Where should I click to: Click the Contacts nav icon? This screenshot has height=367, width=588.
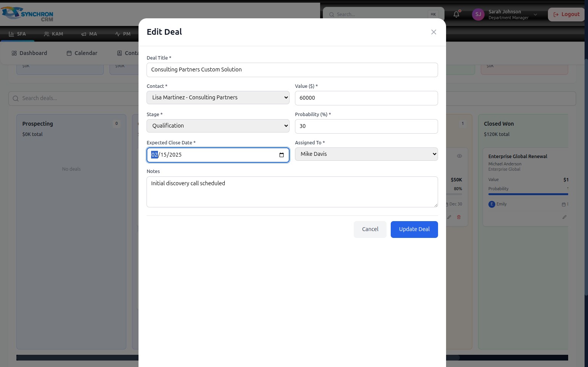[119, 53]
